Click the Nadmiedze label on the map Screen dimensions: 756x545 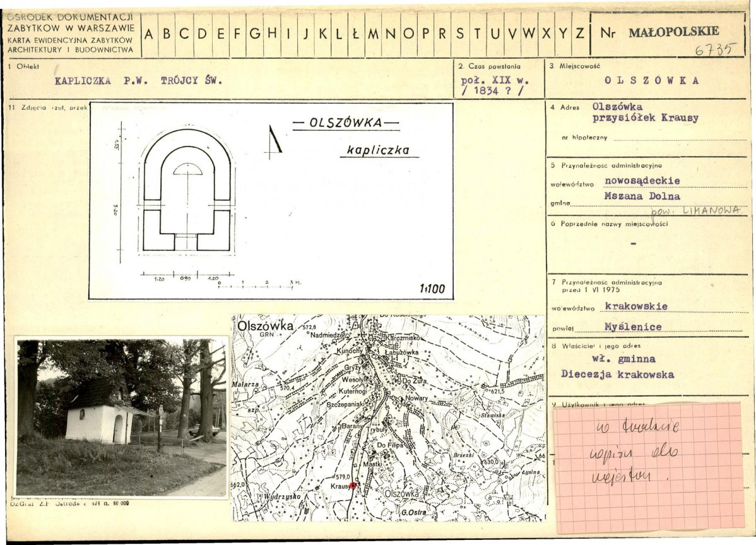point(328,335)
